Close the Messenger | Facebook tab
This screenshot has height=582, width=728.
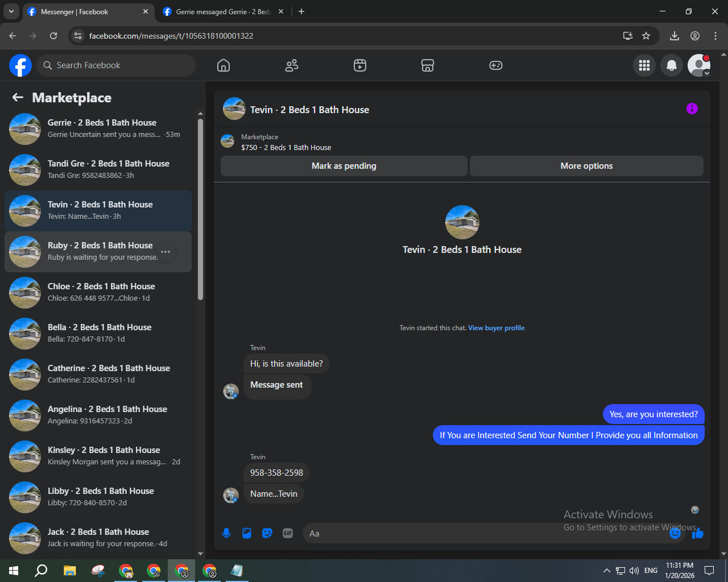pos(146,11)
